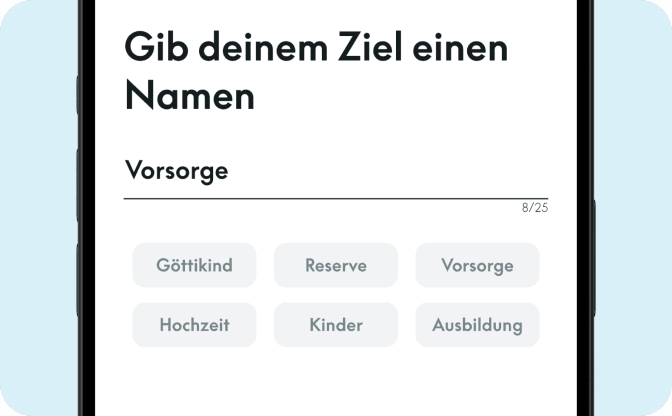Click the phone's right side power button
Image resolution: width=672 pixels, height=416 pixels.
point(594,258)
